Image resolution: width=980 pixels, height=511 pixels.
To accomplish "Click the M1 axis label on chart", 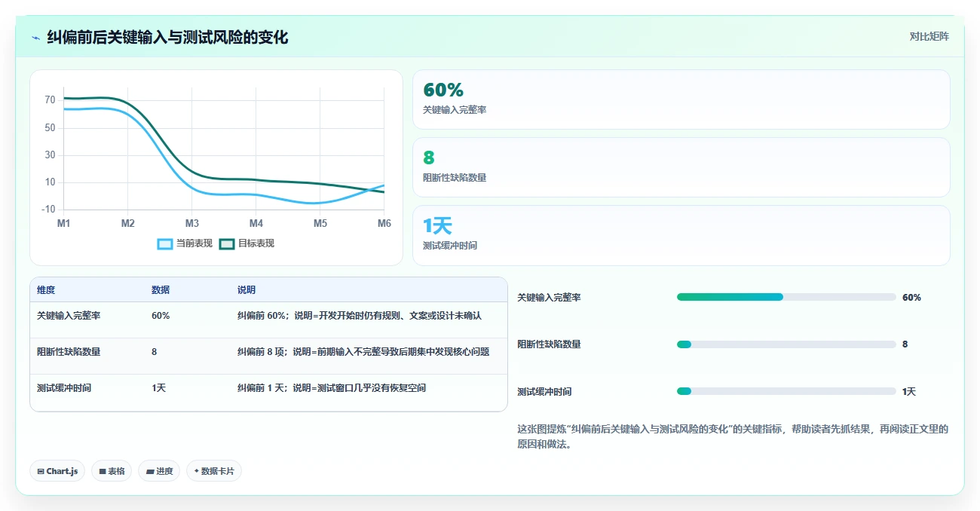I will [x=64, y=224].
